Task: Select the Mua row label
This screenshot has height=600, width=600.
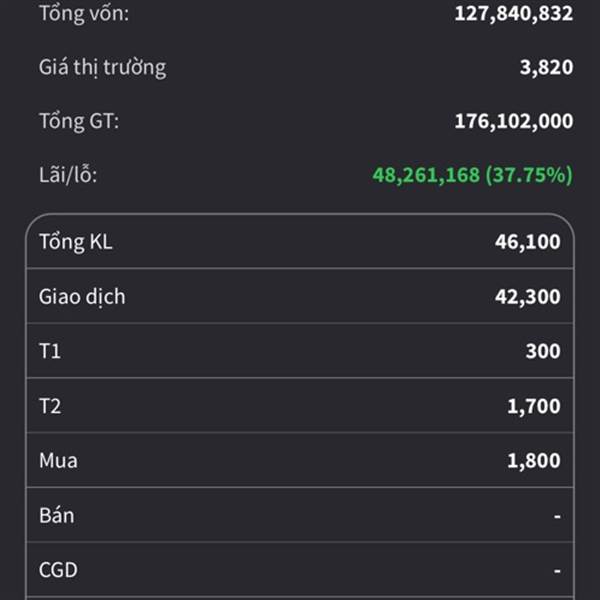Action: [x=58, y=461]
